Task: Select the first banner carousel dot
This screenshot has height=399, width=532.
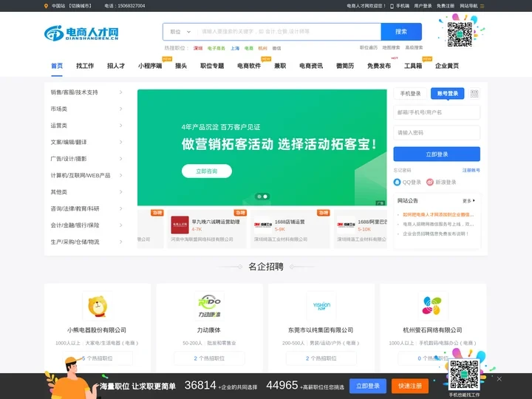Action: [x=259, y=197]
